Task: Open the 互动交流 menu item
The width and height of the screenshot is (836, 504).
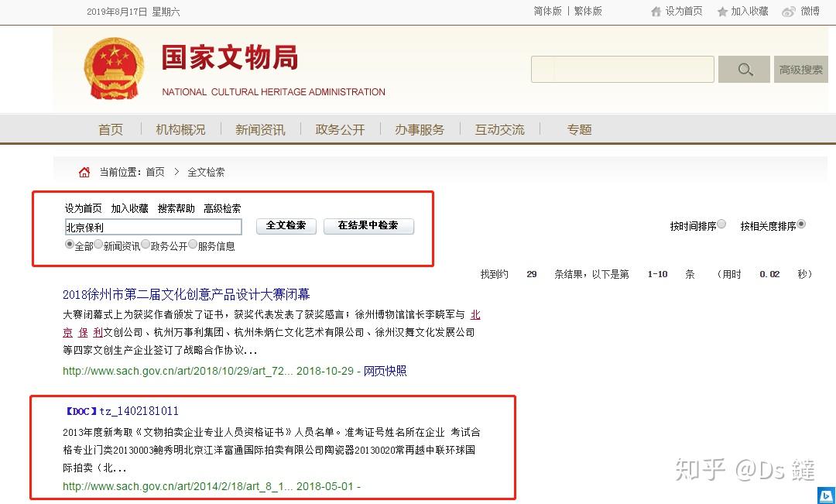Action: pyautogui.click(x=499, y=129)
